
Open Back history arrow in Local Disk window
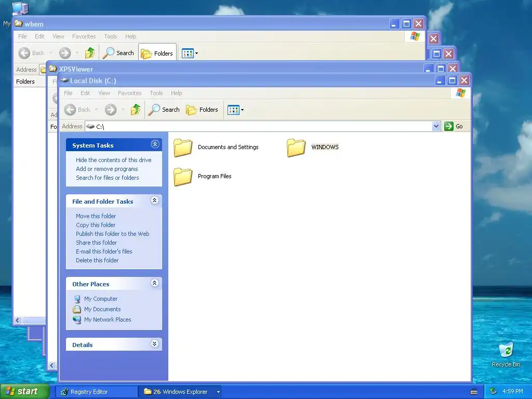[96, 110]
